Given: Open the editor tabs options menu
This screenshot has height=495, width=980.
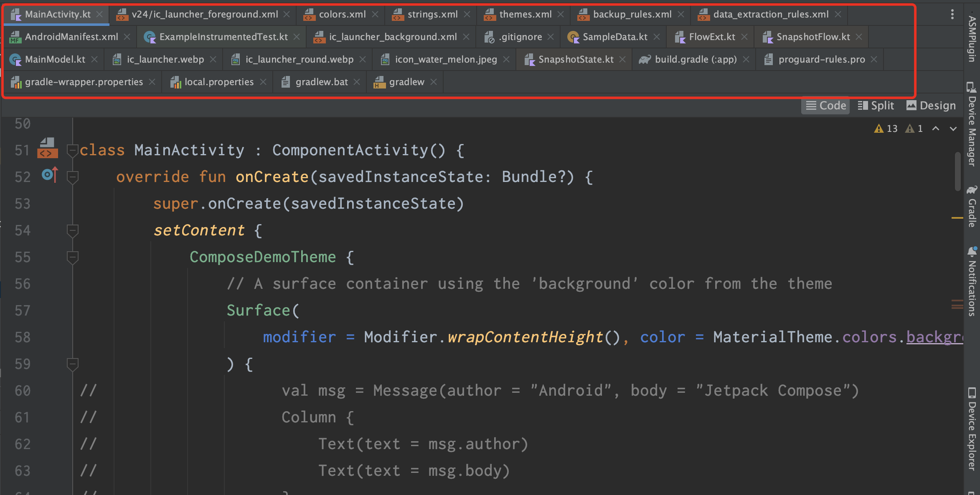Looking at the screenshot, I should [x=952, y=14].
